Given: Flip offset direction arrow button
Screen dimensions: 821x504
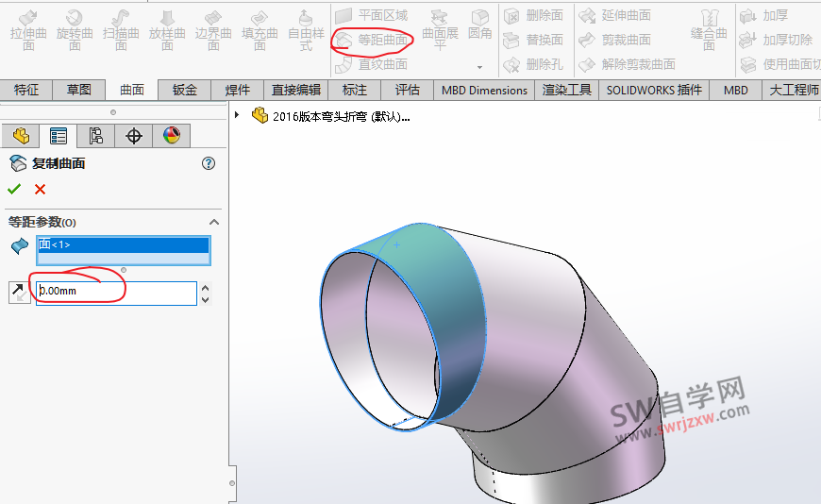Looking at the screenshot, I should [x=20, y=293].
